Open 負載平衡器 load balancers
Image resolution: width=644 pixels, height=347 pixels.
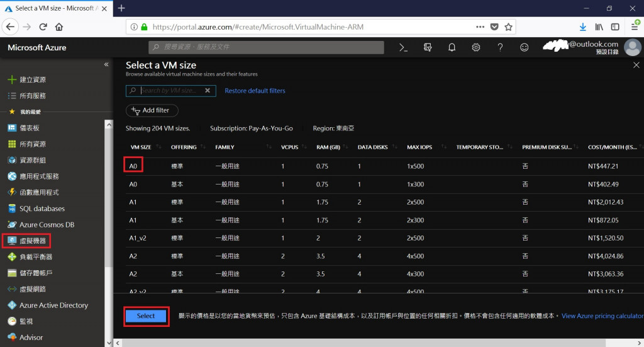(30, 256)
